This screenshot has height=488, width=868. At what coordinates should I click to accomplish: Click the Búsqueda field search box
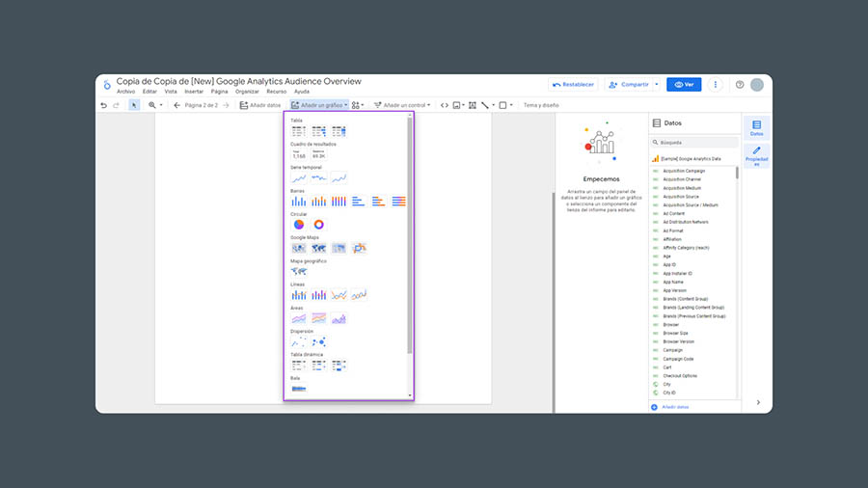(x=694, y=142)
